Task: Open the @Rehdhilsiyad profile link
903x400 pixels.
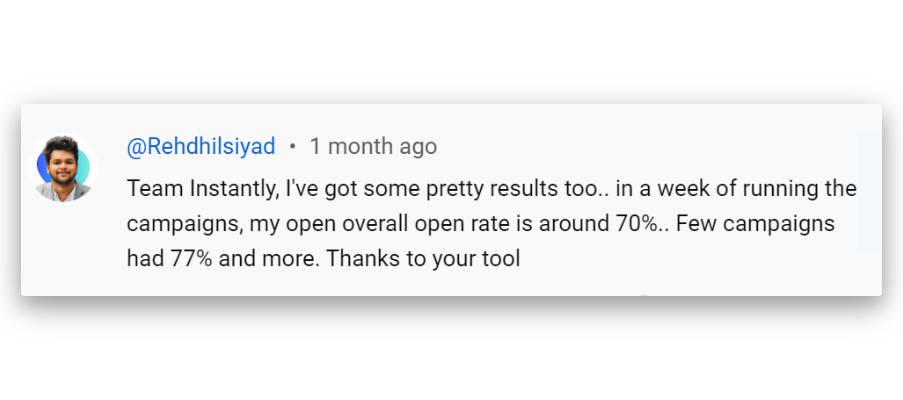Action: tap(200, 146)
